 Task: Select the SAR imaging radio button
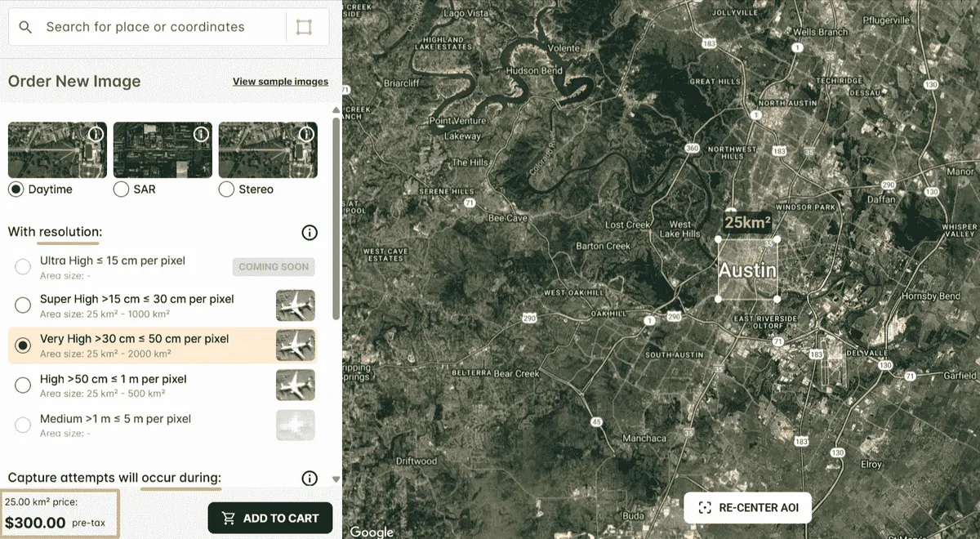(121, 189)
